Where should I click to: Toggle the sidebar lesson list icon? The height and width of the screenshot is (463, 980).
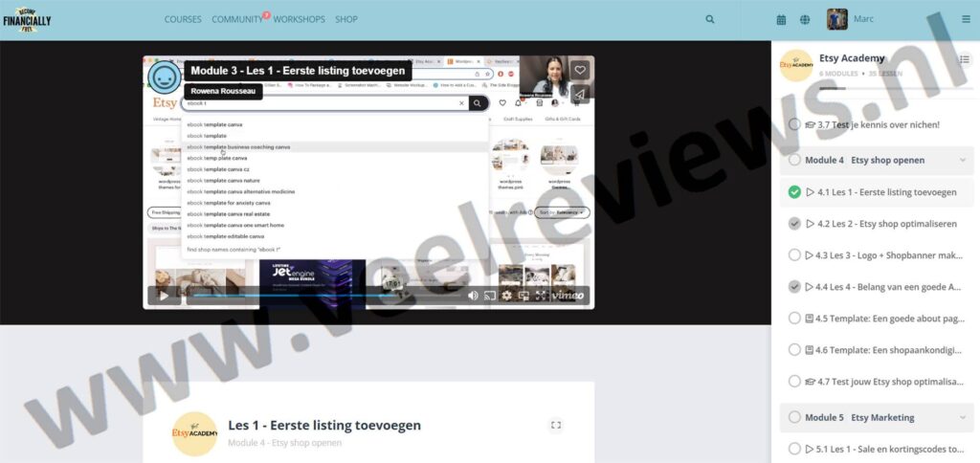click(x=965, y=59)
